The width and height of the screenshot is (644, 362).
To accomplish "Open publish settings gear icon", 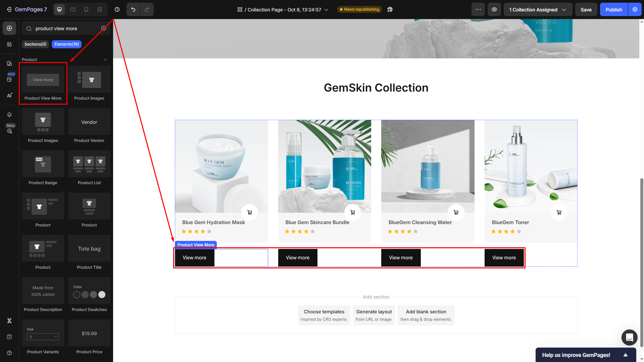I will [x=635, y=9].
